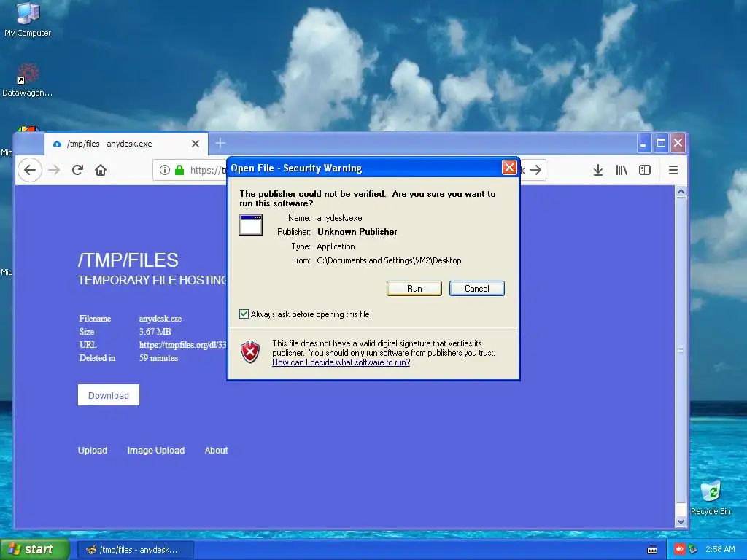The width and height of the screenshot is (747, 560).
Task: Maximize the browser window
Action: click(x=661, y=143)
